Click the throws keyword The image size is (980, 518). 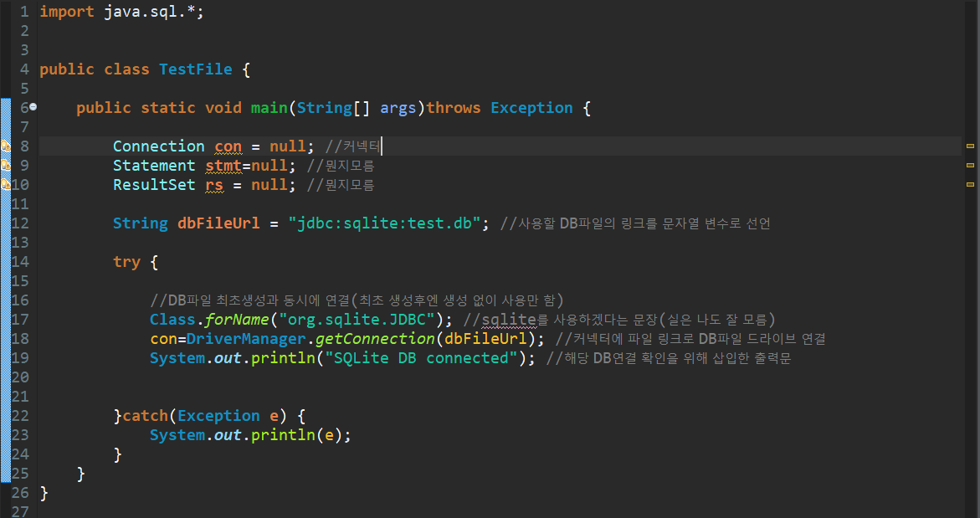point(454,108)
